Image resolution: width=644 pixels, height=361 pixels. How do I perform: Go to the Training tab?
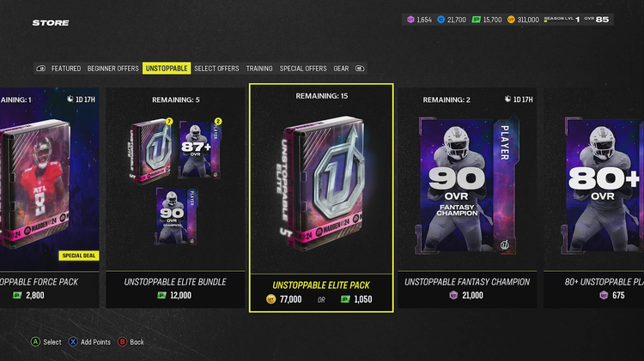[x=259, y=69]
